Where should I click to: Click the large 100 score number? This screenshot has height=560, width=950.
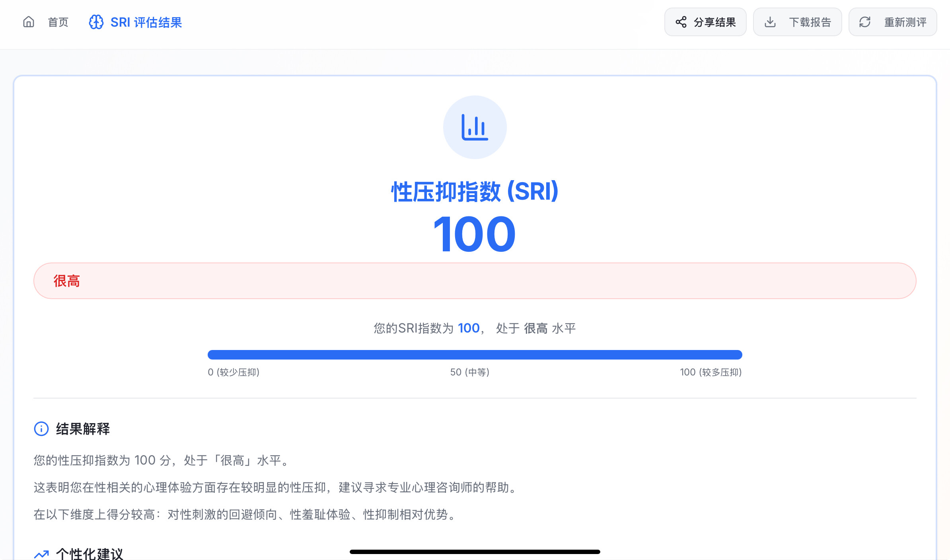click(x=475, y=234)
